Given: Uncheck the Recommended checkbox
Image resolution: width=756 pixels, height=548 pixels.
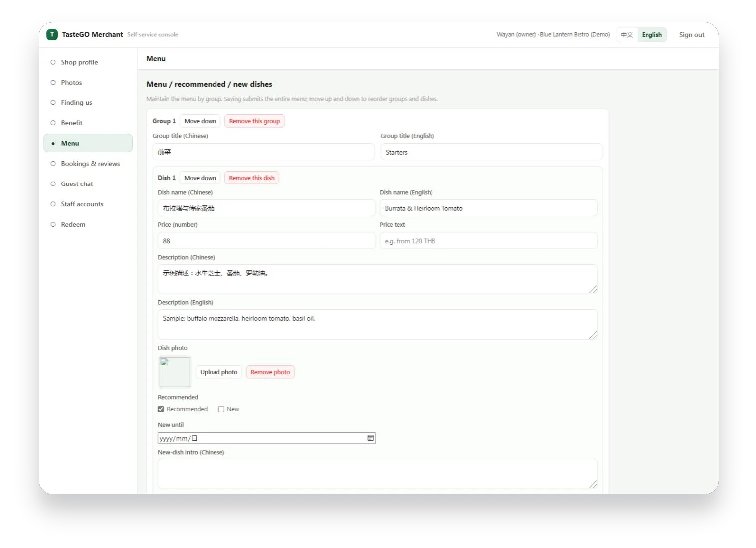Looking at the screenshot, I should point(161,409).
